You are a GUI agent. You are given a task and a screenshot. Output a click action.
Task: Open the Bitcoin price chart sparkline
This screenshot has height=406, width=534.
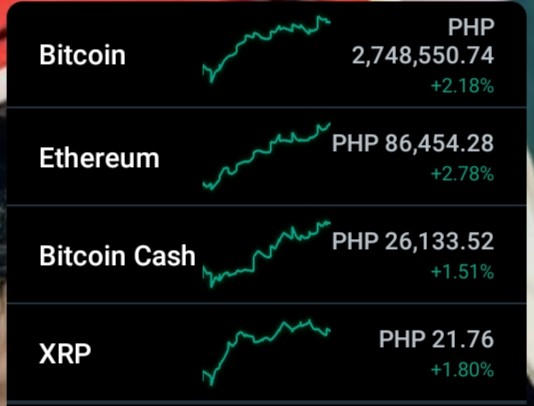[x=266, y=49]
